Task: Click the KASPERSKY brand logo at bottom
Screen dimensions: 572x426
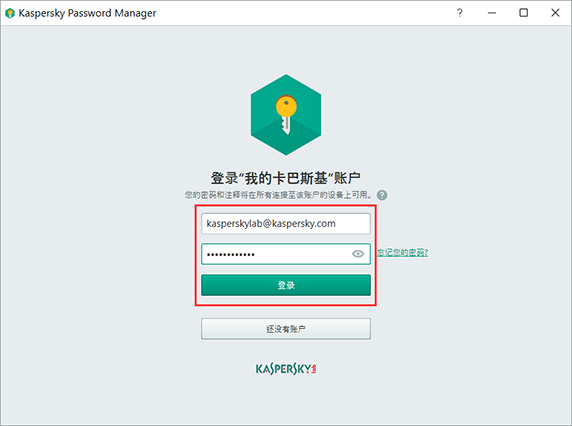Action: 286,369
